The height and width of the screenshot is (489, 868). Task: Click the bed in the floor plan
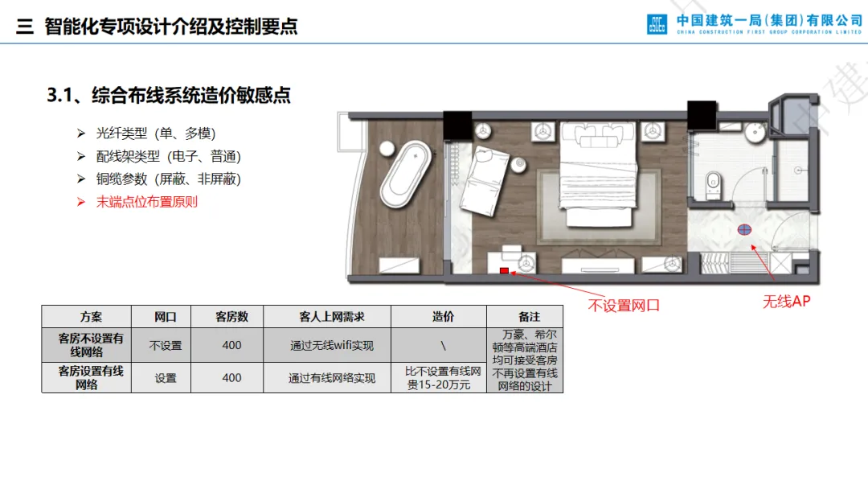coord(597,174)
